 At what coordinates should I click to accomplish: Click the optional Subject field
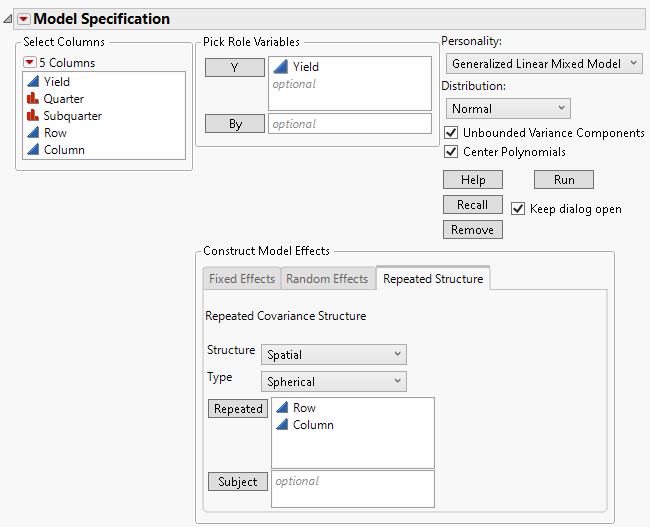tap(352, 489)
